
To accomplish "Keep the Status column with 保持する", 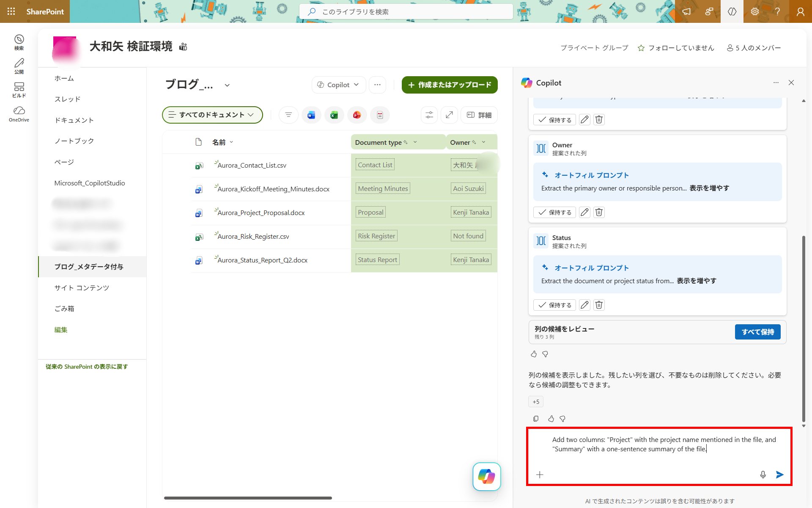I will tap(554, 305).
